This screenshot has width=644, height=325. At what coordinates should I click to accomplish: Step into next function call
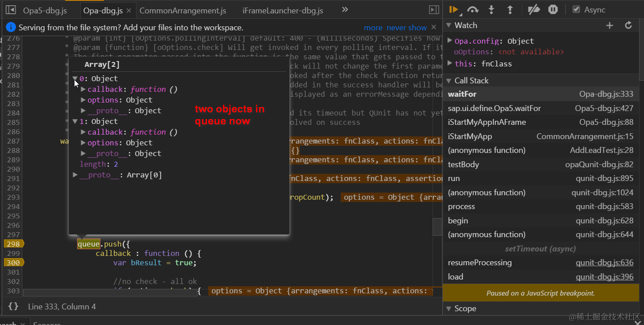pos(491,9)
